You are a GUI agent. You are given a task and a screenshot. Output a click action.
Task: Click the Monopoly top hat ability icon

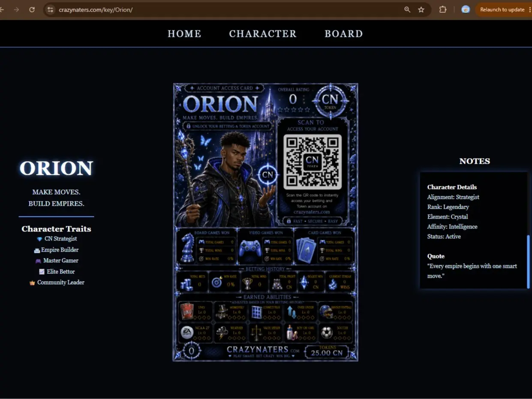coord(222,312)
